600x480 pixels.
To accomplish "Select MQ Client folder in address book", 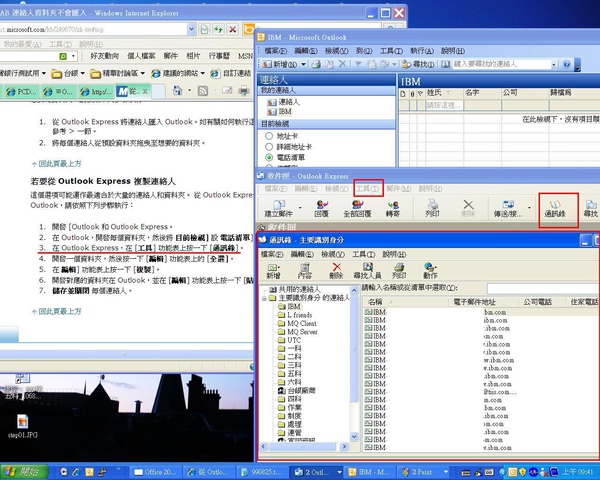I will [297, 323].
